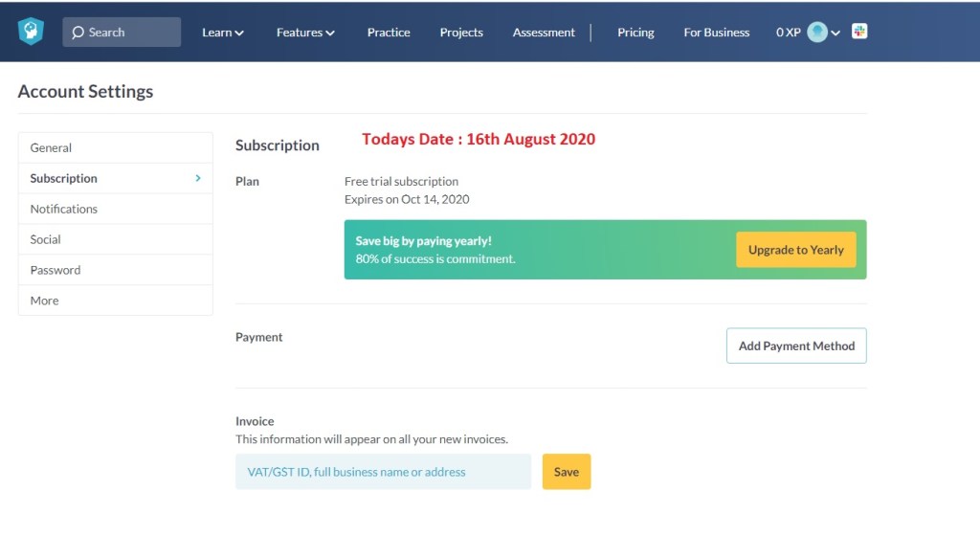The height and width of the screenshot is (535, 980).
Task: Click the 0 XP indicator
Action: pyautogui.click(x=788, y=33)
